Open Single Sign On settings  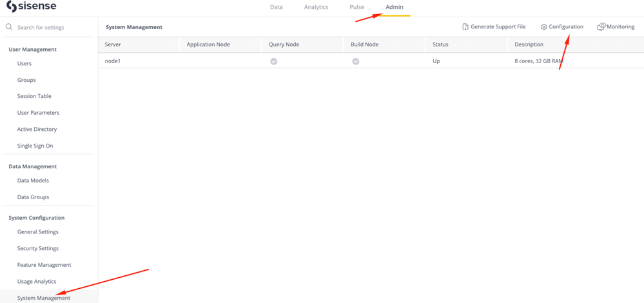pos(35,146)
